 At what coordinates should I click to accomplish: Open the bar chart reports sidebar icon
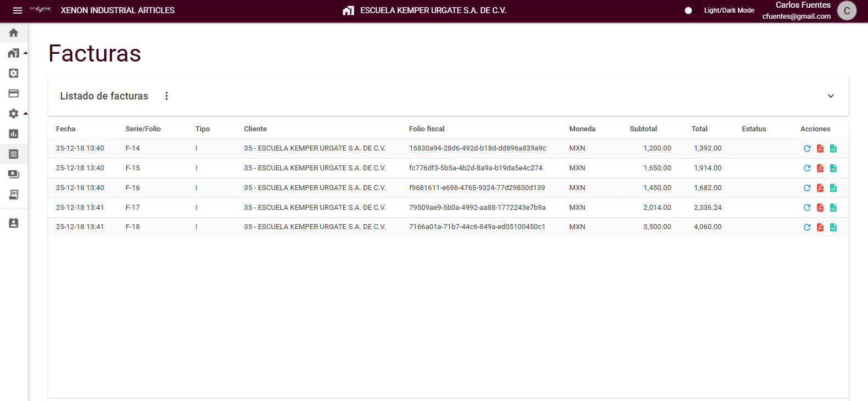pos(14,134)
